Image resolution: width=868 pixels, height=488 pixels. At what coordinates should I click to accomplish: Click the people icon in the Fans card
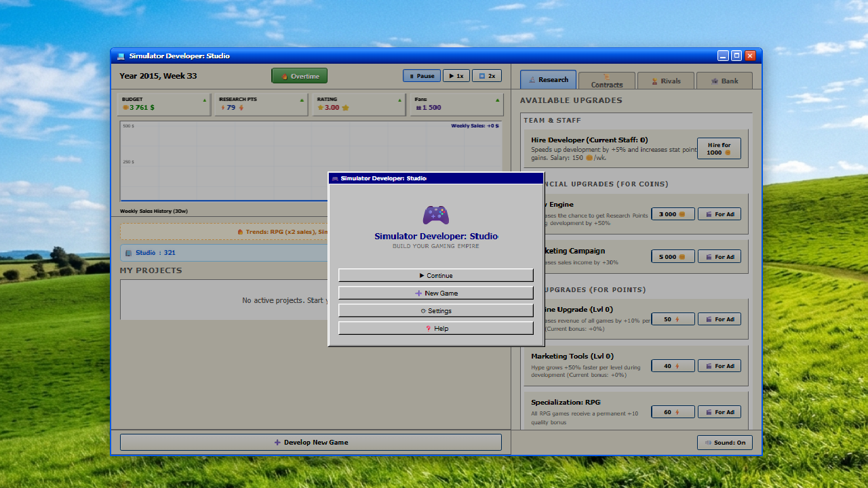(418, 107)
